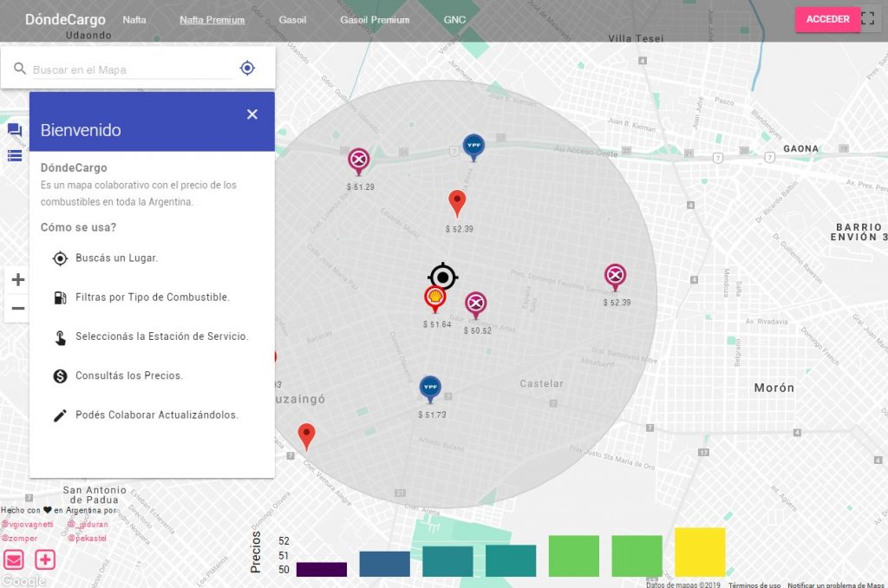Select the Axion station marker priced $50.52

tap(475, 304)
